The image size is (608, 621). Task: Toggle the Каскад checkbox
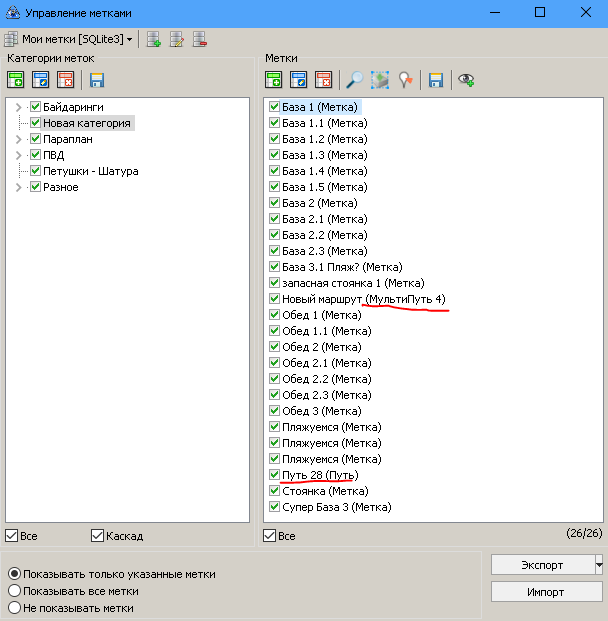(97, 536)
